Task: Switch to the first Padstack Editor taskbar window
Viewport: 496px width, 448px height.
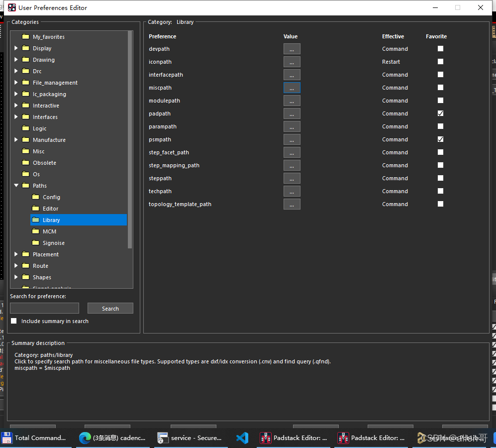Action: coord(294,438)
